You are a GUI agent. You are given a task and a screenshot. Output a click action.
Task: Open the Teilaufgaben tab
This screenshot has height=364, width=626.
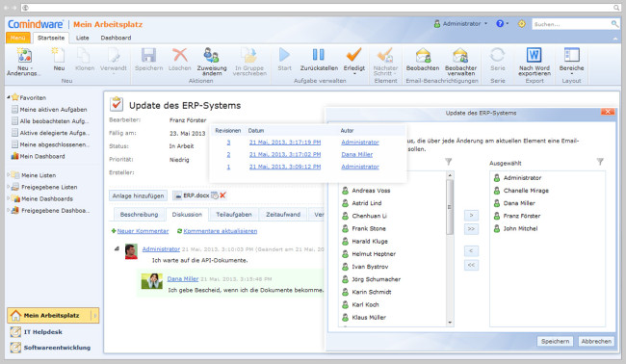click(234, 215)
